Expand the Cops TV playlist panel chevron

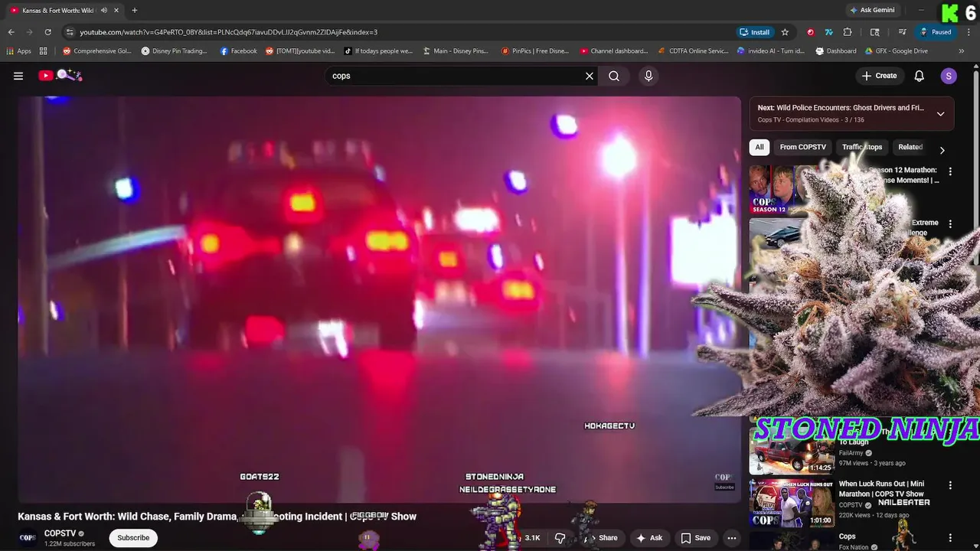(940, 114)
